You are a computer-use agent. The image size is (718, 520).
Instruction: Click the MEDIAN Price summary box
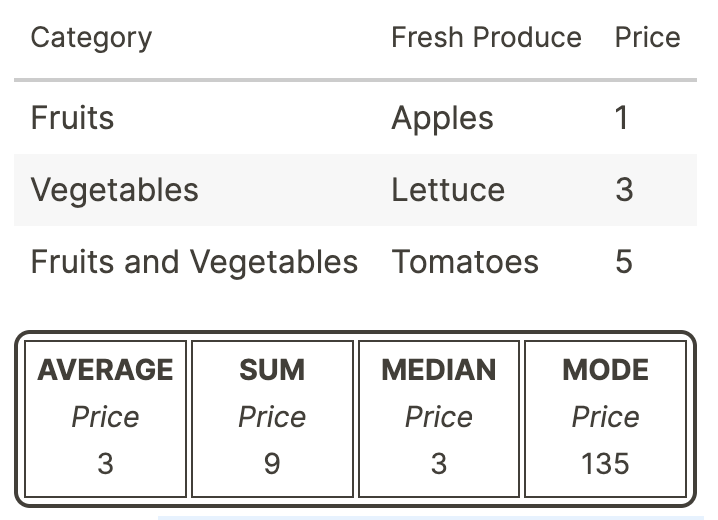pyautogui.click(x=439, y=418)
